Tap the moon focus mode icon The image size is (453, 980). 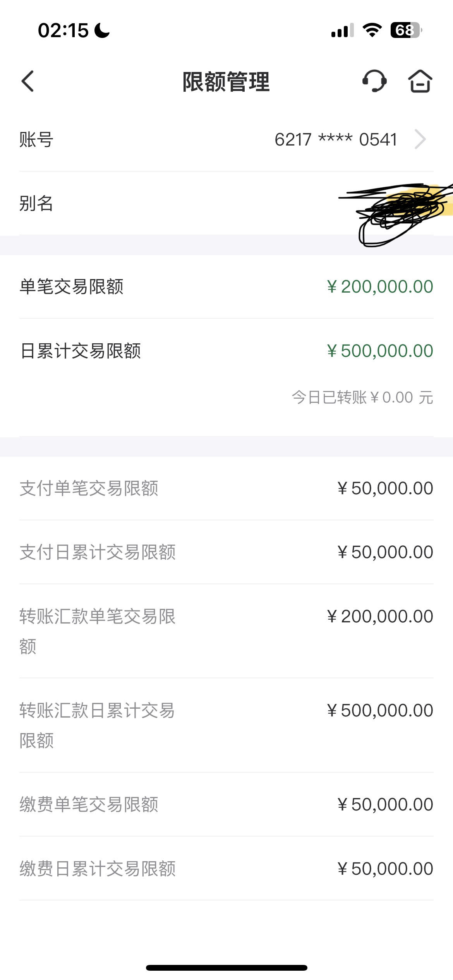[102, 30]
